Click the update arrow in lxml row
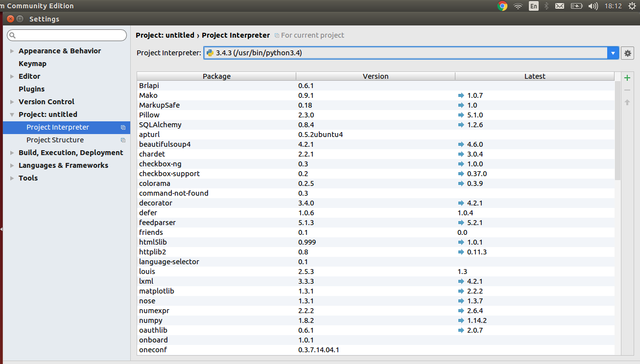Viewport: 640px width, 364px height. point(461,281)
